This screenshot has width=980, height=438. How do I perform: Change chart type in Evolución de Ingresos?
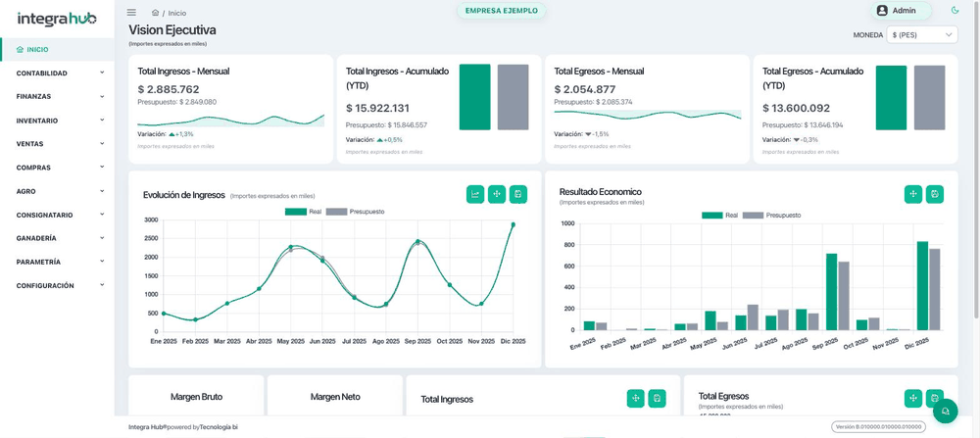[475, 194]
